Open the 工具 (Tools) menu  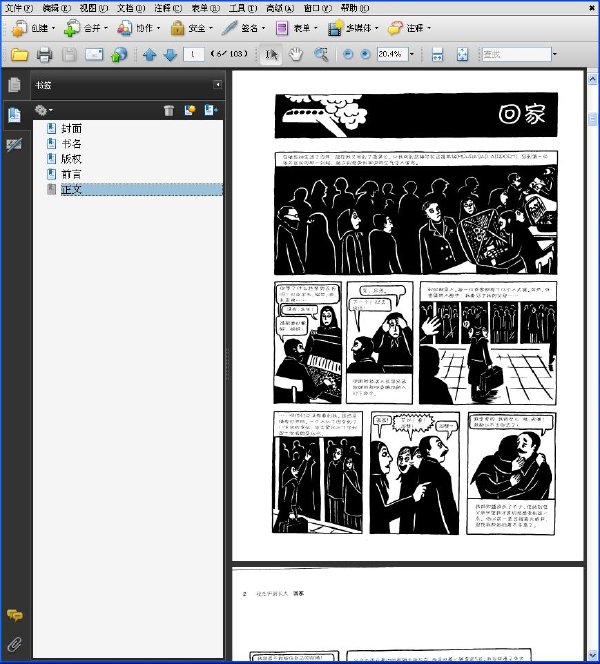(x=243, y=8)
